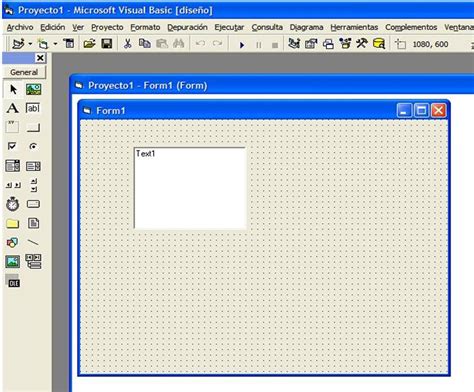Viewport: 474px width, 392px height.
Task: Select the CommandButton control tool
Action: coord(33,128)
